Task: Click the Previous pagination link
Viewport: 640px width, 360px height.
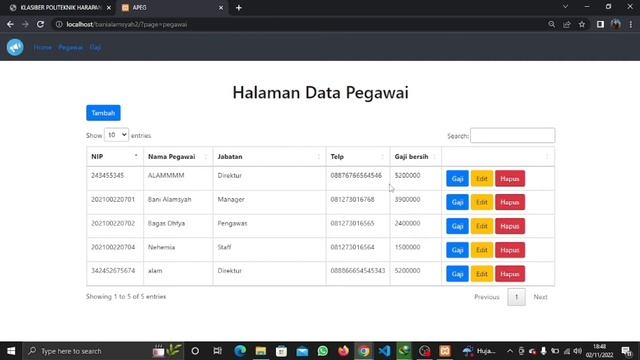Action: (487, 297)
